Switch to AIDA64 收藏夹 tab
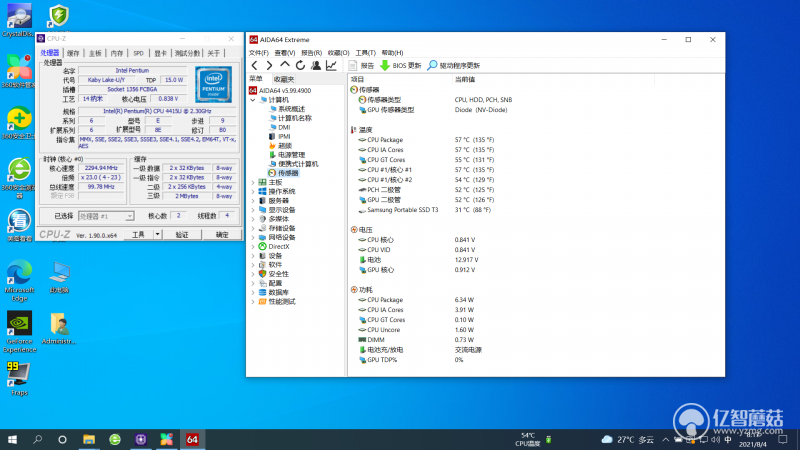 284,79
